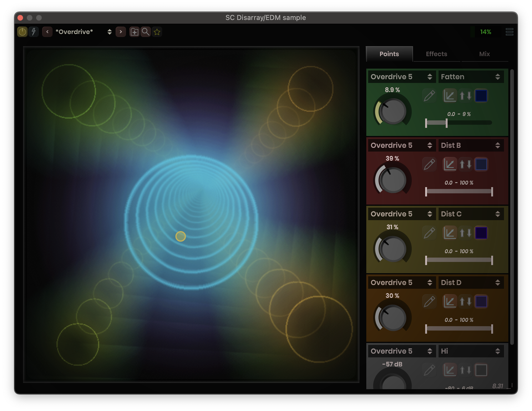Screen dimensions: 532x411
Task: Click the pencil edit icon for Dist B
Action: pos(429,164)
